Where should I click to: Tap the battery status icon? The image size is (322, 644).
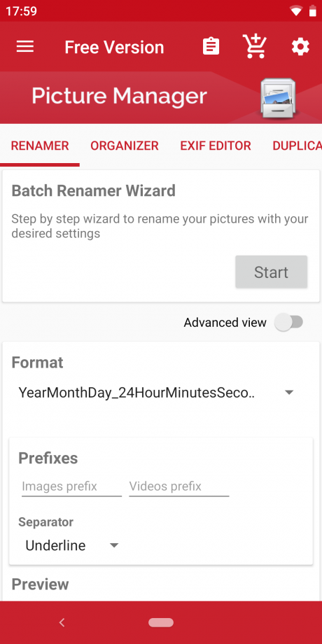(x=312, y=10)
